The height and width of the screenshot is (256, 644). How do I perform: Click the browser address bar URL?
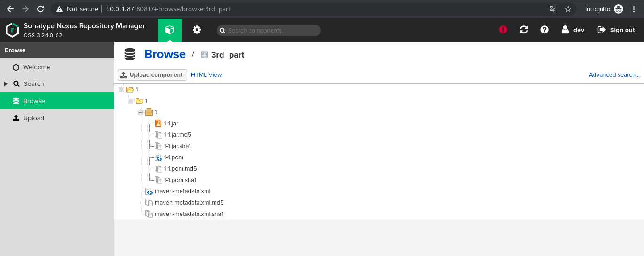168,9
